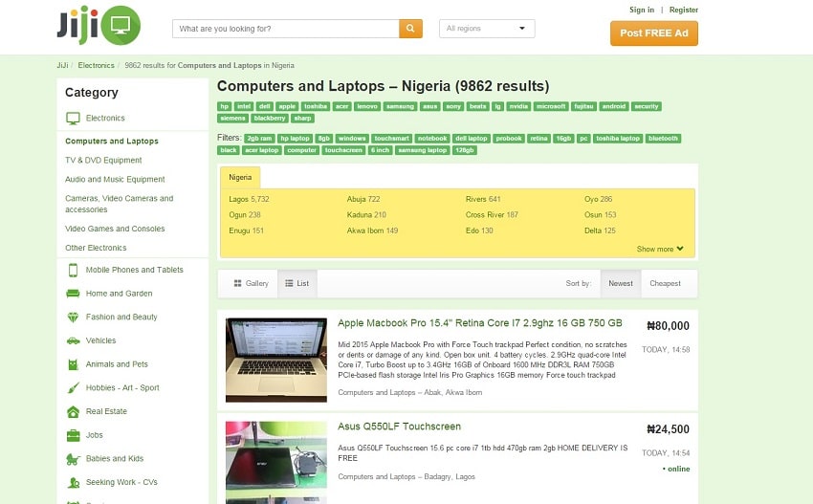Viewport: 813px width, 504px height.
Task: Click the Babies and Kids stroller icon
Action: pyautogui.click(x=73, y=459)
